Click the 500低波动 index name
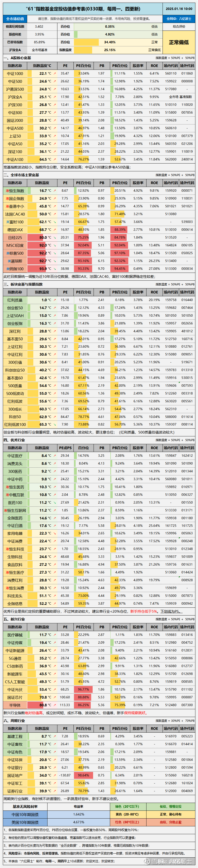Screen dimensions: 198x868 tap(15, 394)
